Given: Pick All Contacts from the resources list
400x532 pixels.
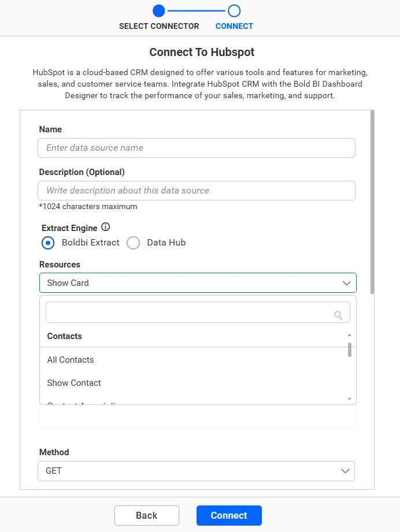Looking at the screenshot, I should [71, 360].
